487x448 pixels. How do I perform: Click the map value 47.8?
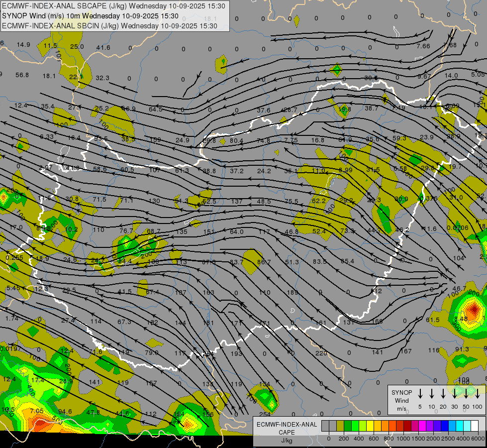click(93, 413)
